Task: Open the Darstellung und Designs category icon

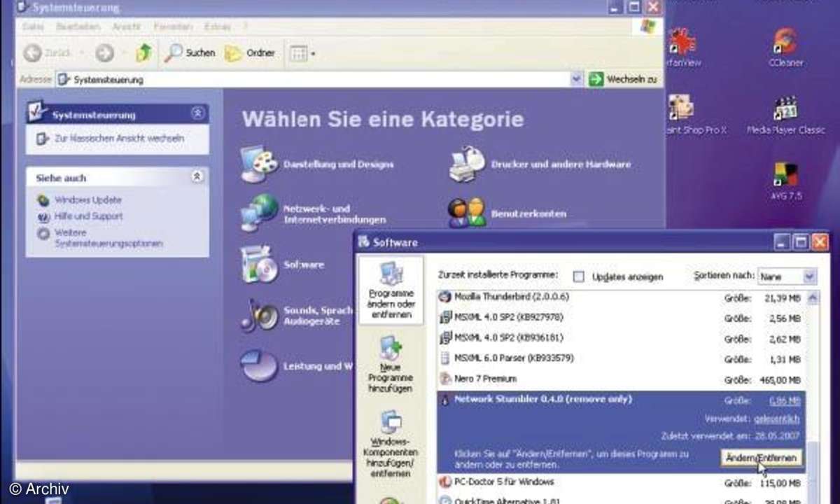Action: pyautogui.click(x=258, y=164)
